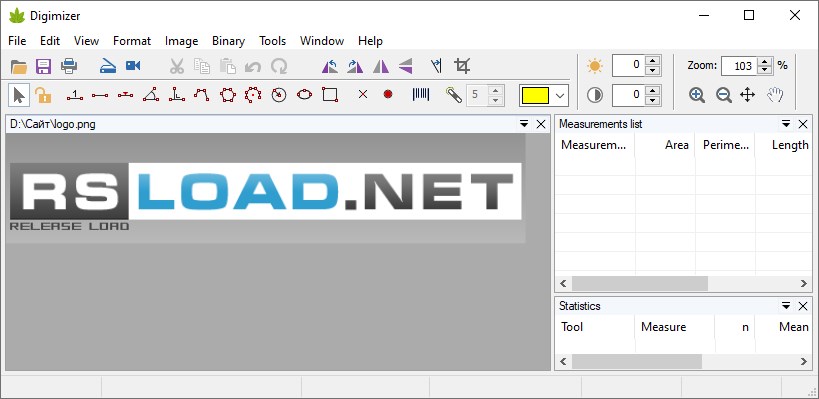Click the Mean column header in Statistics
The image size is (819, 399).
[x=784, y=327]
